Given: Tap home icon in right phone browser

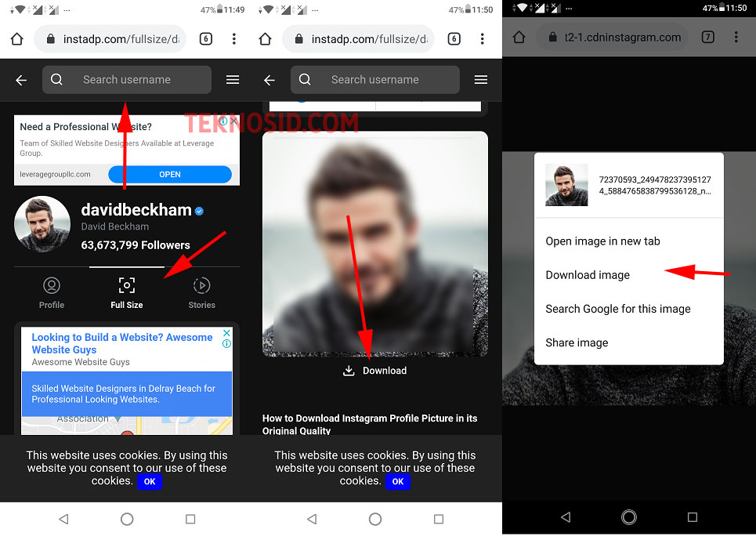Looking at the screenshot, I should 519,37.
